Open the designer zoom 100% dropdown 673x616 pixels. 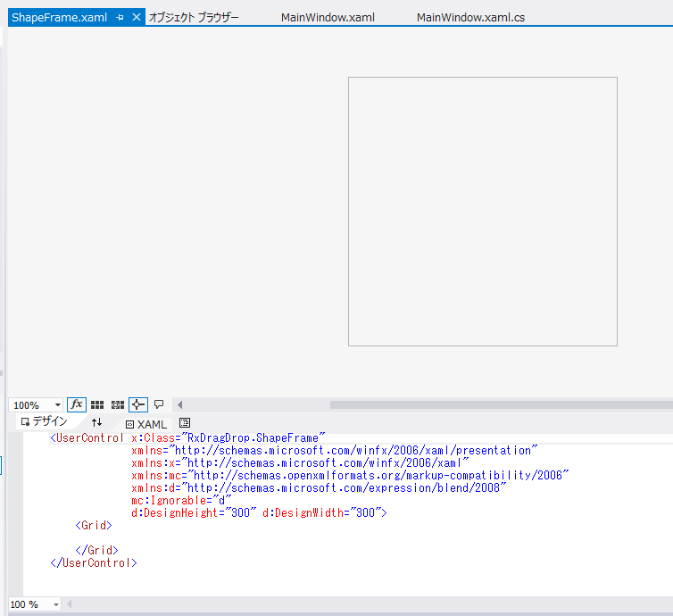tap(57, 404)
